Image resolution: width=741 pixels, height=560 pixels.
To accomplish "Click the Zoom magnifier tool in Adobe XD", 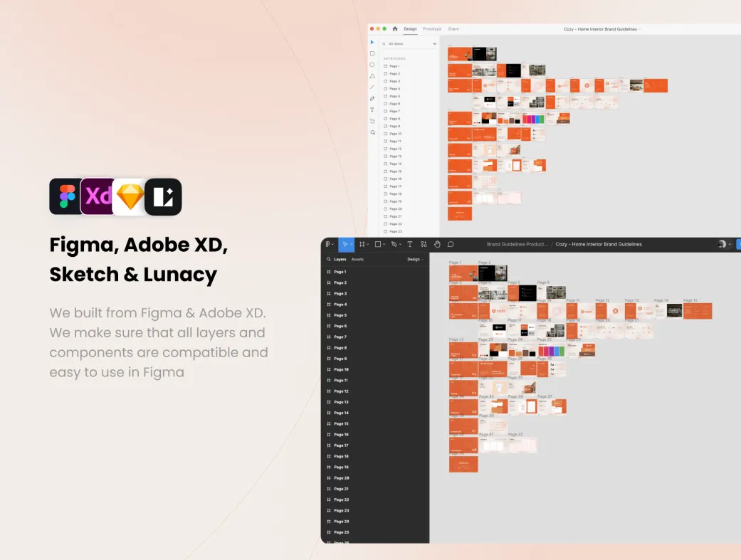I will click(x=372, y=132).
